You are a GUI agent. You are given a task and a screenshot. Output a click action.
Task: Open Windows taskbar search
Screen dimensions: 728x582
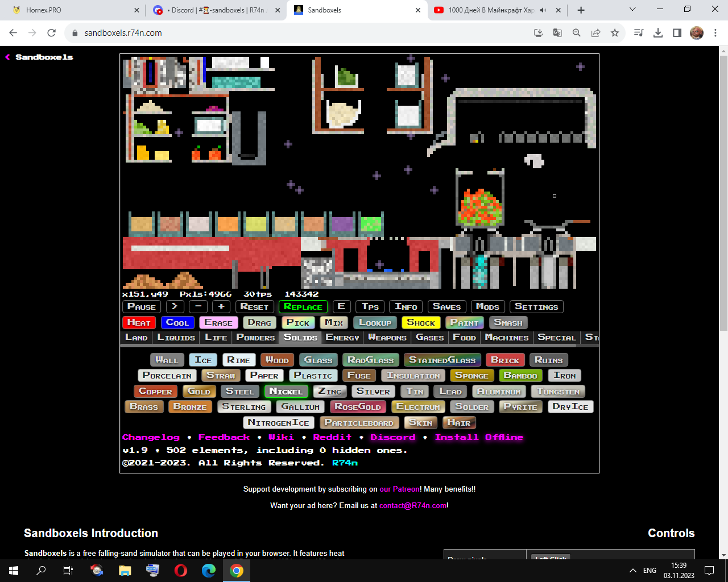click(41, 571)
